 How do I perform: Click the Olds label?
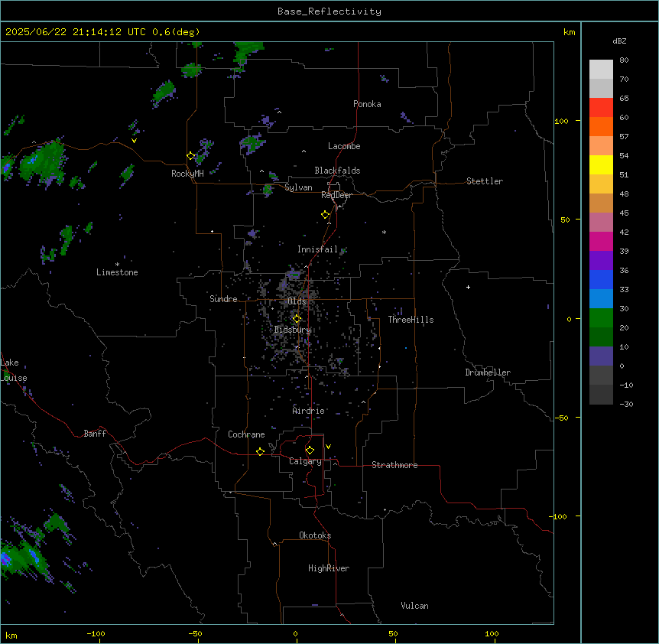297,301
